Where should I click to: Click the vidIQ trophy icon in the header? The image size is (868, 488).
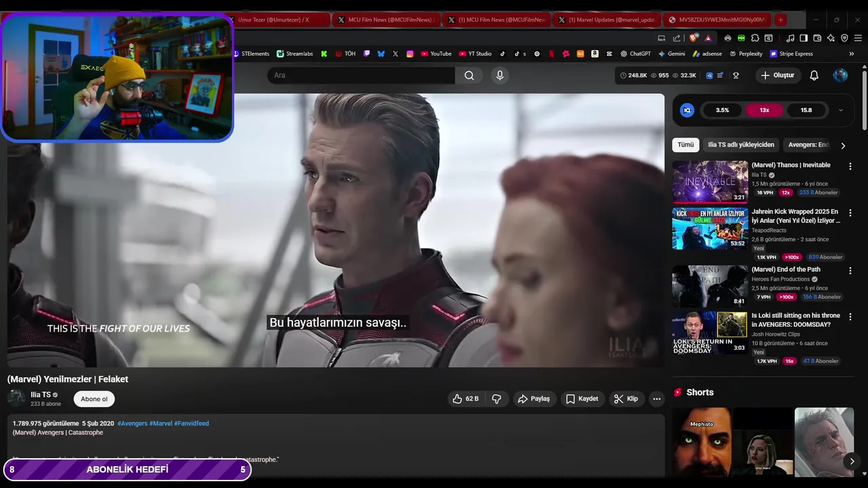point(736,75)
